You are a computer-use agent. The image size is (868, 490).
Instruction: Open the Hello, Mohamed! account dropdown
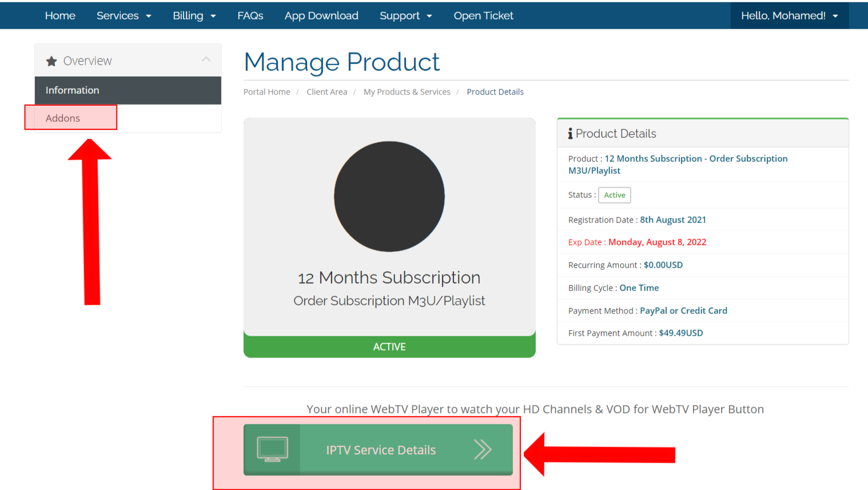pyautogui.click(x=790, y=15)
